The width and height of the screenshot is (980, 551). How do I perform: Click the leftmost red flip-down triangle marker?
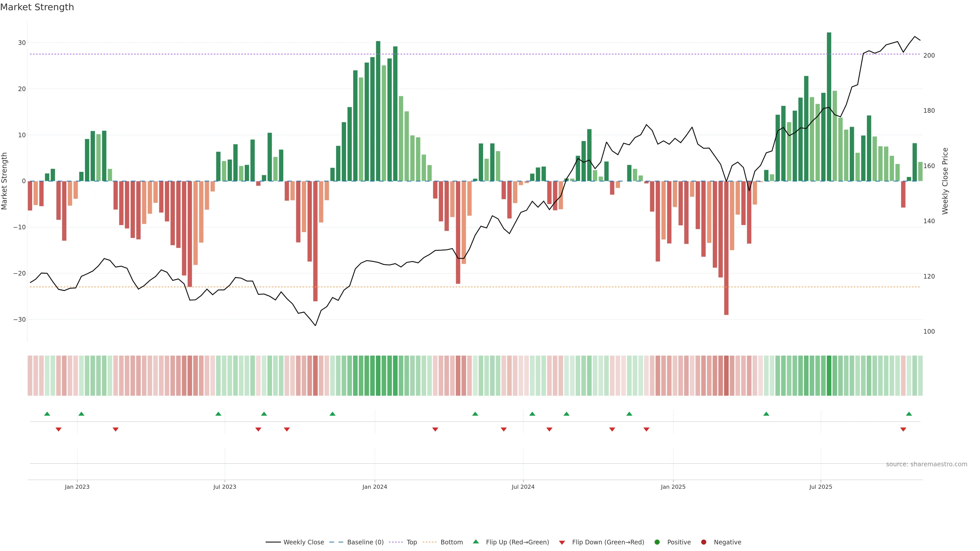59,429
